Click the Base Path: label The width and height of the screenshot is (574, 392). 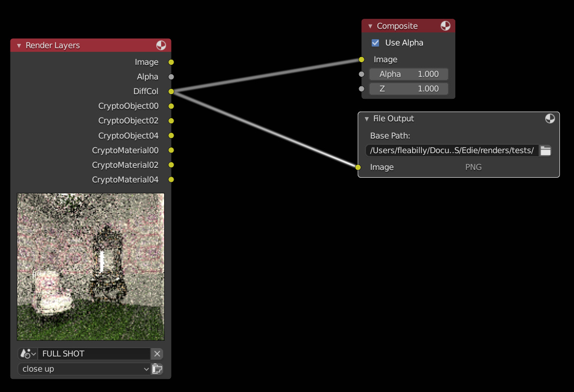pyautogui.click(x=390, y=136)
